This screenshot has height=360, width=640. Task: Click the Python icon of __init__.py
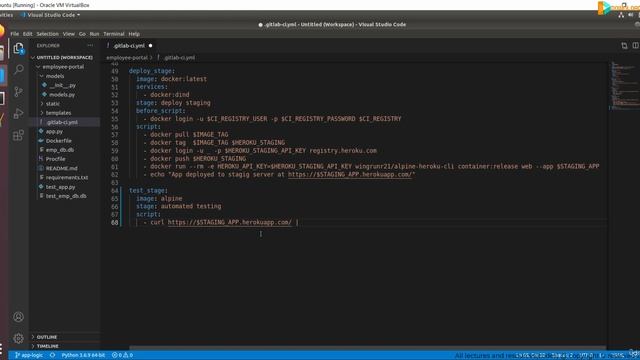pos(44,85)
